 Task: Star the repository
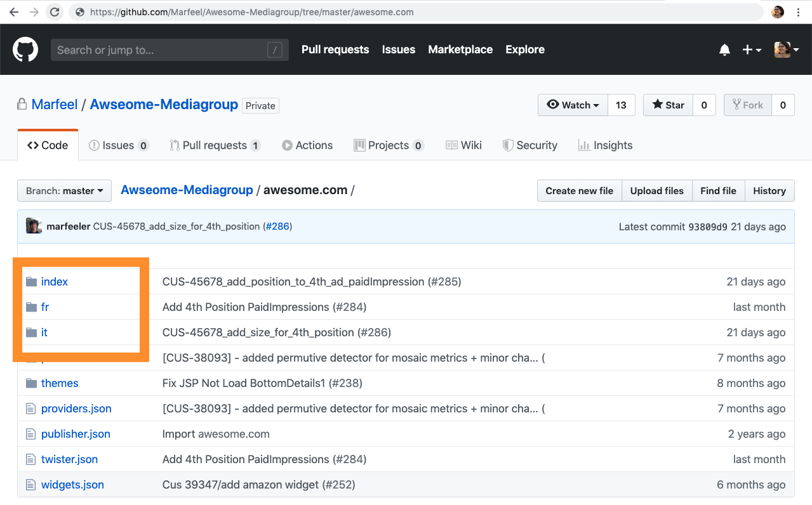click(668, 105)
